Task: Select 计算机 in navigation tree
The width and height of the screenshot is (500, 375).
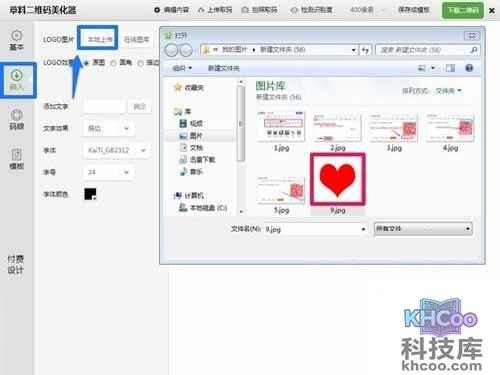Action: [x=189, y=195]
